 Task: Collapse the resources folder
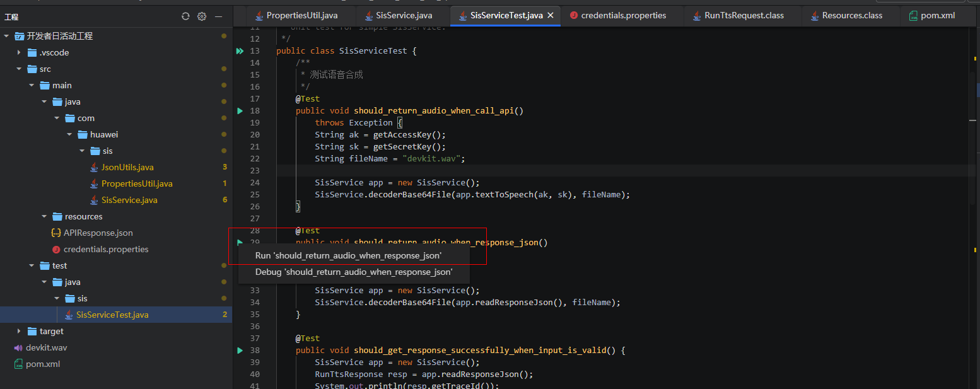point(44,217)
